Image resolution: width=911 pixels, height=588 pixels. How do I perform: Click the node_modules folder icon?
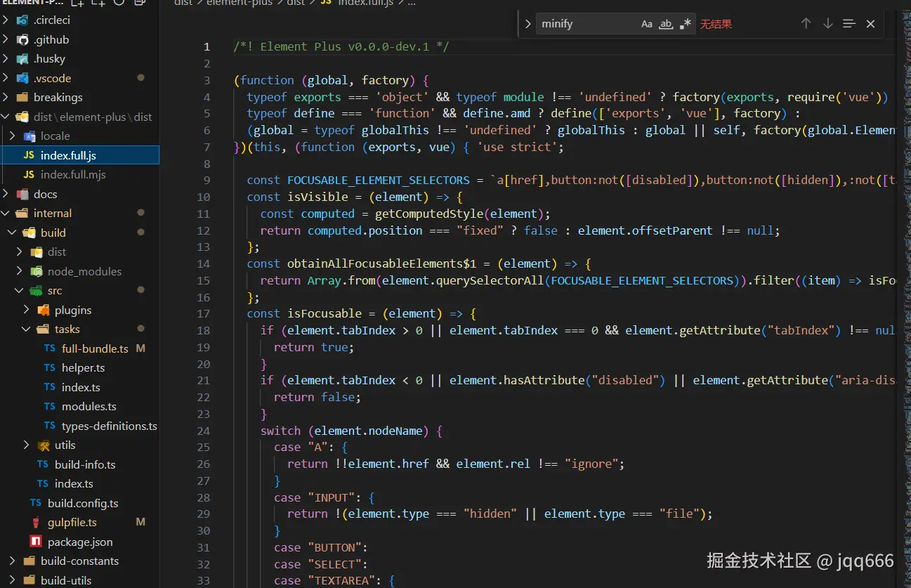(x=36, y=272)
